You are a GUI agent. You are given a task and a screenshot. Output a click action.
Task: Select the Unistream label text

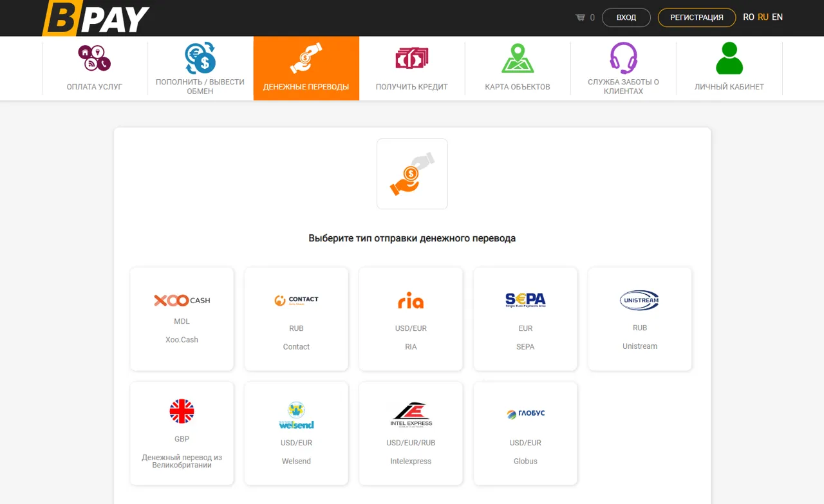(x=640, y=346)
